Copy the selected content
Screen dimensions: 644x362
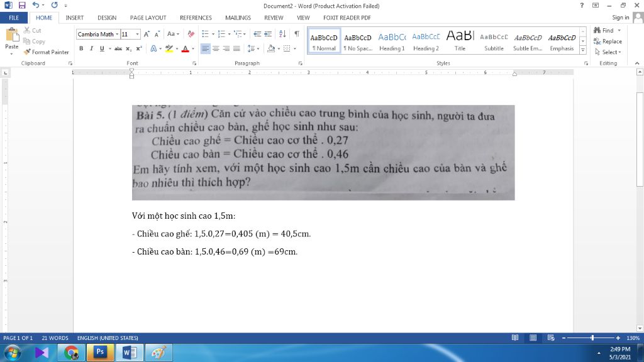[x=34, y=41]
